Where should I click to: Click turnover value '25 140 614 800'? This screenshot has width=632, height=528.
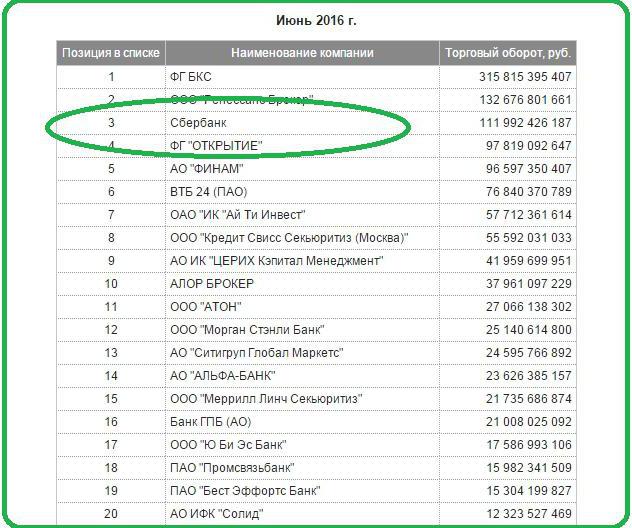pos(528,330)
